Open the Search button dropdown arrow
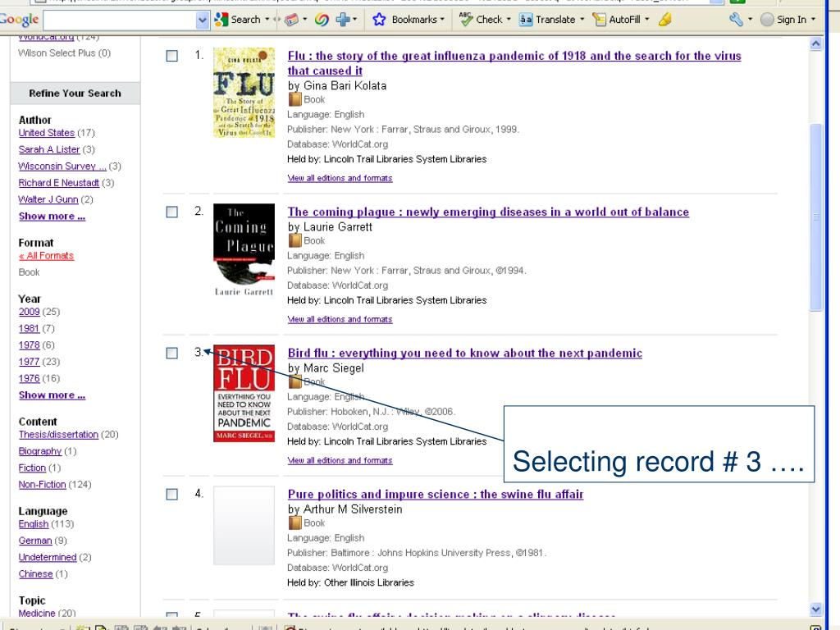840x630 pixels. tap(267, 20)
